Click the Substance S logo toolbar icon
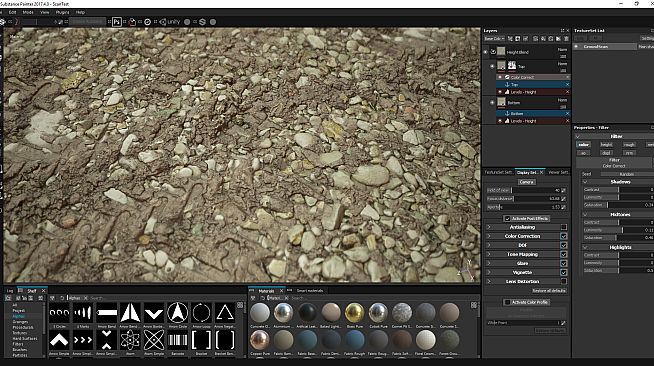The height and width of the screenshot is (366, 654). coord(202,22)
